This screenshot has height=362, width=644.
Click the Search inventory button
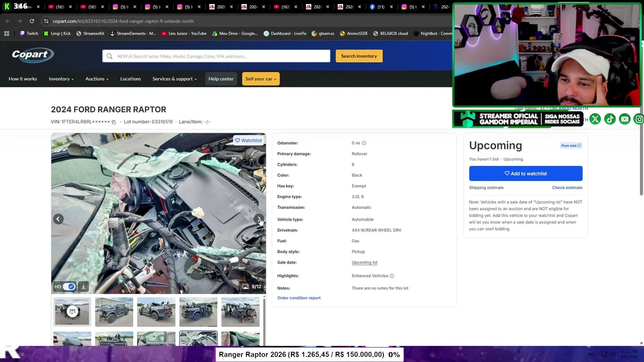(359, 56)
